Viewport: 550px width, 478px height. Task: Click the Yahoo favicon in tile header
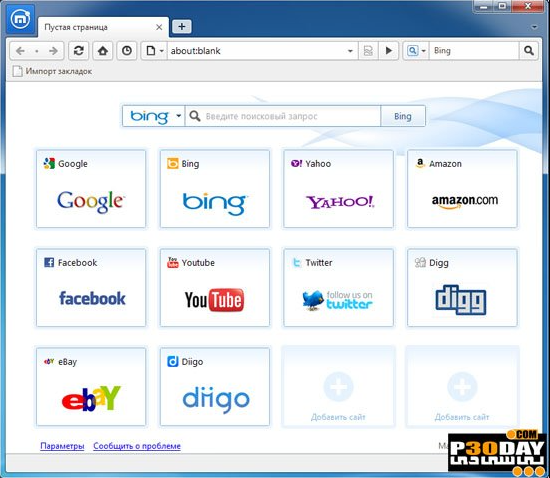pyautogui.click(x=296, y=163)
